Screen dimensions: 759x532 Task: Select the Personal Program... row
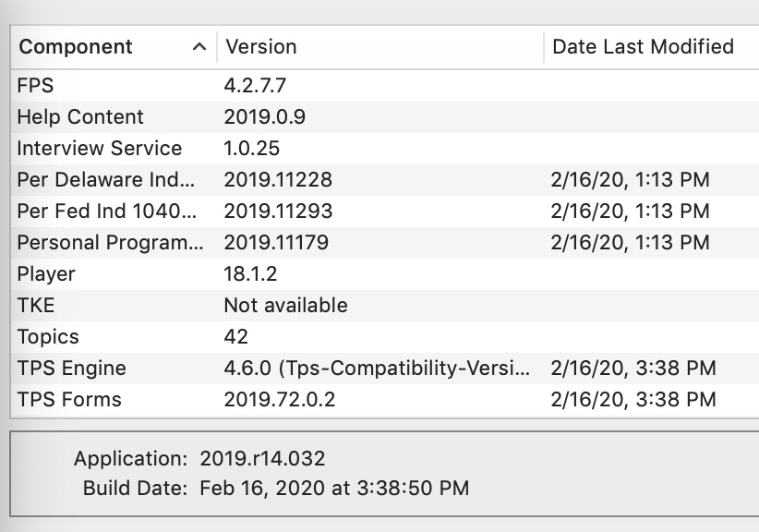(x=385, y=243)
